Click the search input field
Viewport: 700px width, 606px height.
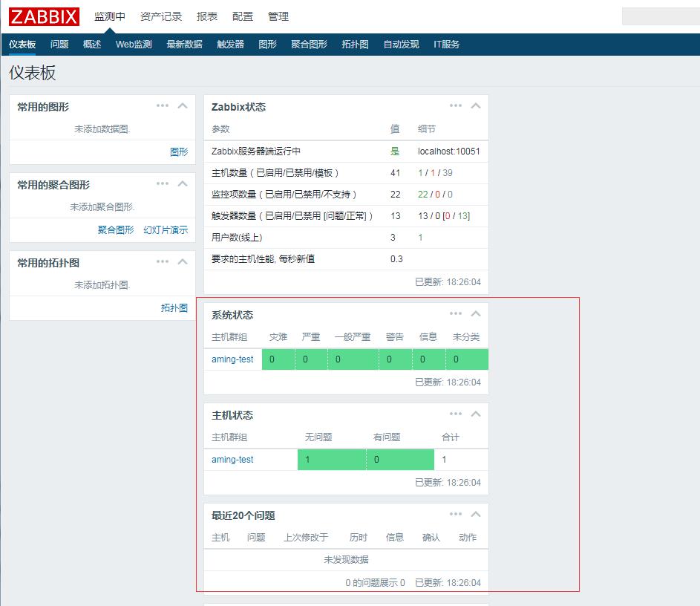pyautogui.click(x=661, y=16)
